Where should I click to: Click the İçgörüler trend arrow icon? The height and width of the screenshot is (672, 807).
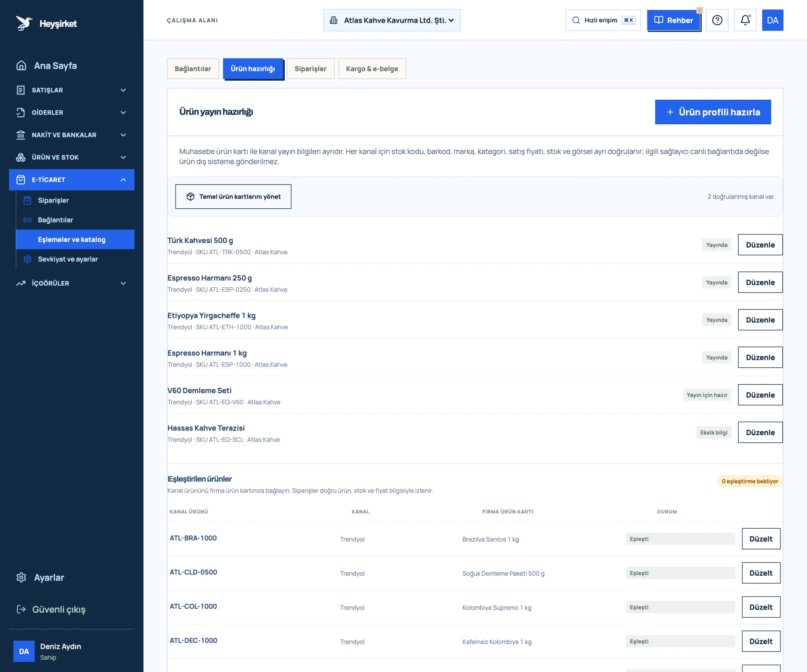point(21,283)
